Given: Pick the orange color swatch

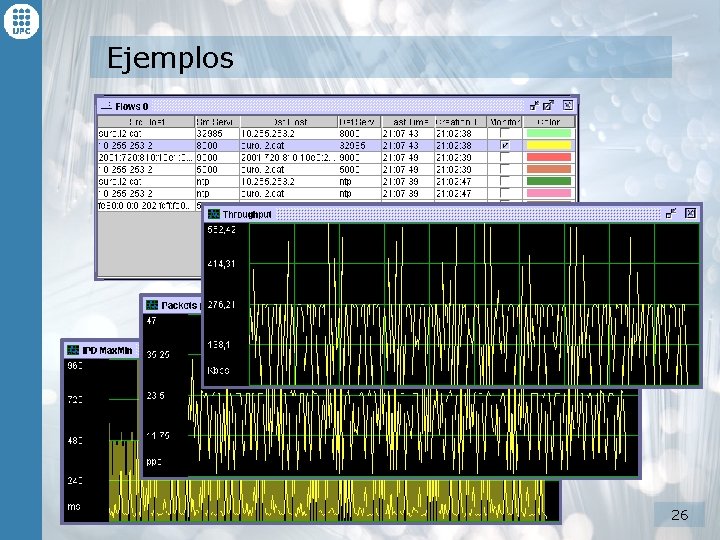Looking at the screenshot, I should click(x=549, y=169).
